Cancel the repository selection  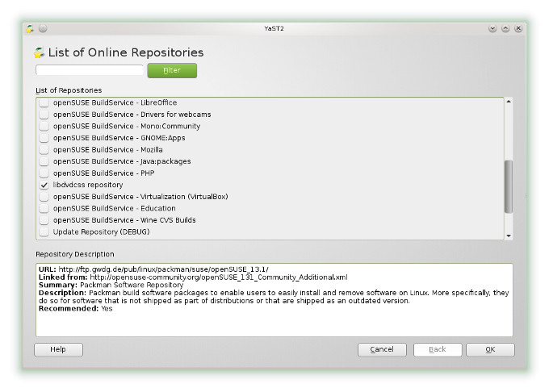tap(382, 349)
